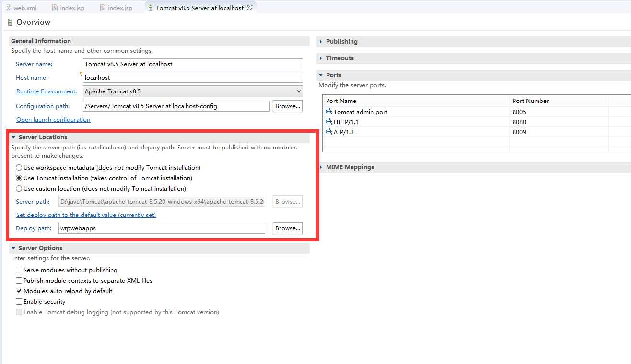Viewport: 631px width, 364px height.
Task: Click the Tomcat server icon in active tab
Action: coord(151,8)
